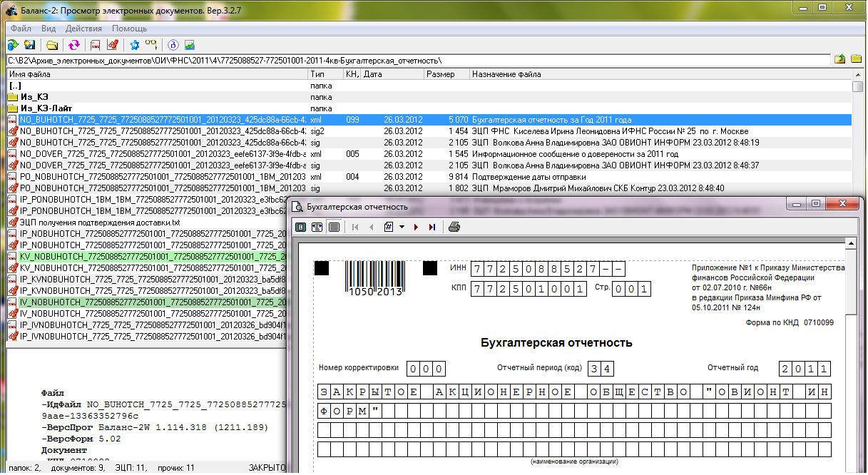Select the 'Из_КЭ' folder row
868x475 pixels.
(x=429, y=97)
